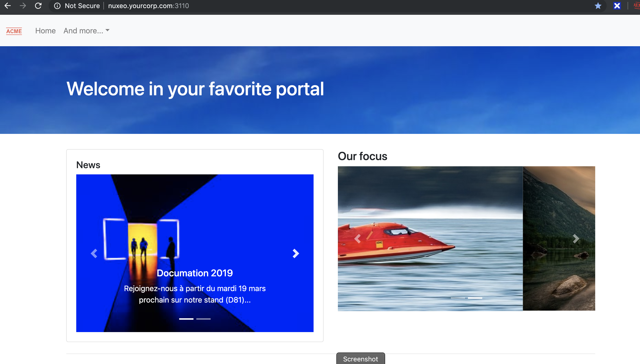640x364 pixels.
Task: Click the ACME logo link
Action: [x=14, y=31]
